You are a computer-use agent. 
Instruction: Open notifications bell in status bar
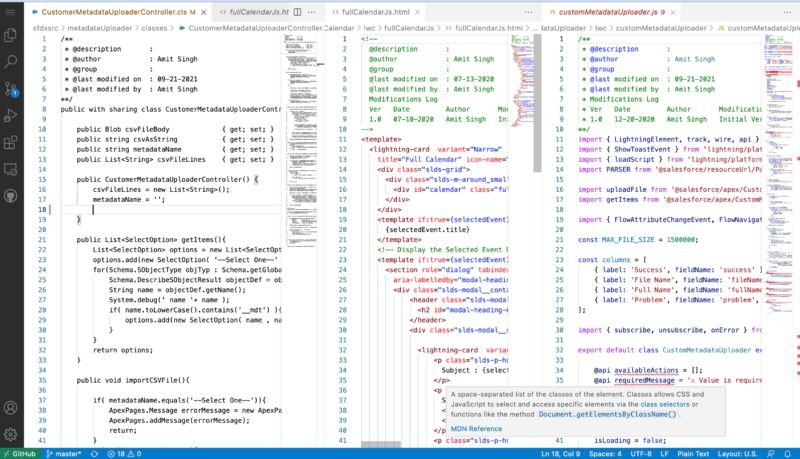pos(787,453)
